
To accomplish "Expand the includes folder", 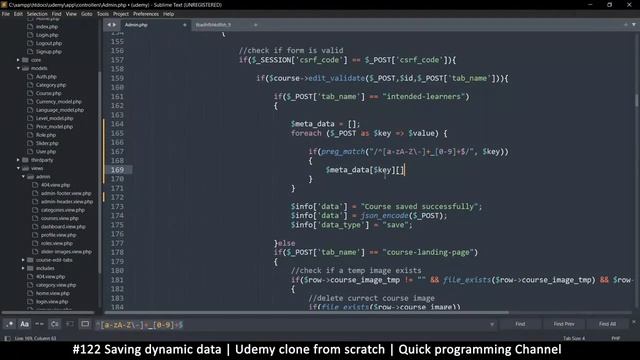I will (23, 268).
